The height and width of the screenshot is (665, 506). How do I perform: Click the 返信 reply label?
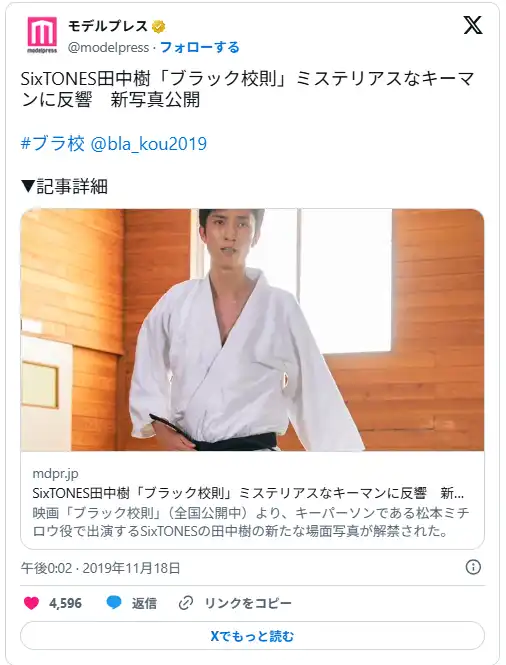(x=144, y=603)
